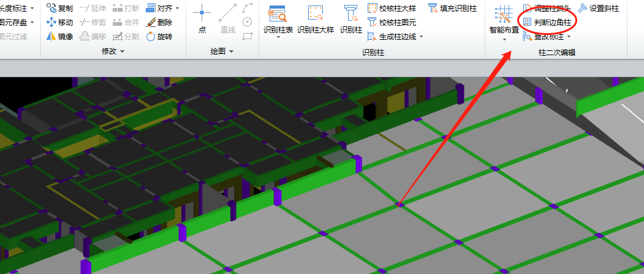Expand the 图元存盘 dropdown arrow
This screenshot has width=644, height=274.
click(x=32, y=22)
